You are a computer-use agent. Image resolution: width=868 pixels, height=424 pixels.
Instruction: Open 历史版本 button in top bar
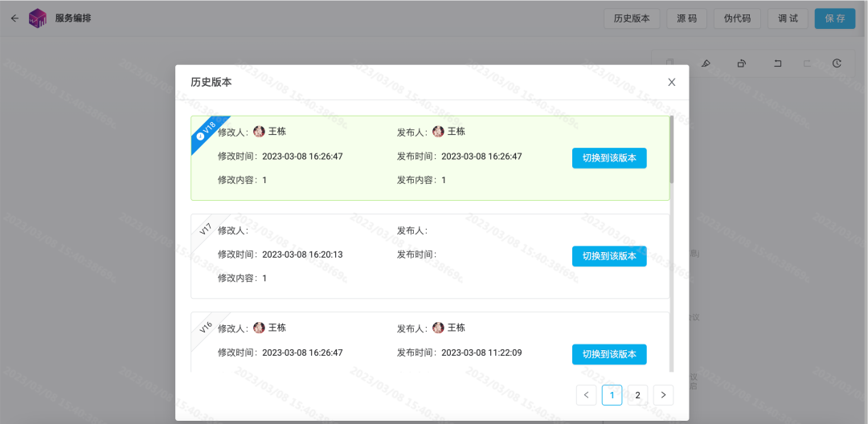632,18
